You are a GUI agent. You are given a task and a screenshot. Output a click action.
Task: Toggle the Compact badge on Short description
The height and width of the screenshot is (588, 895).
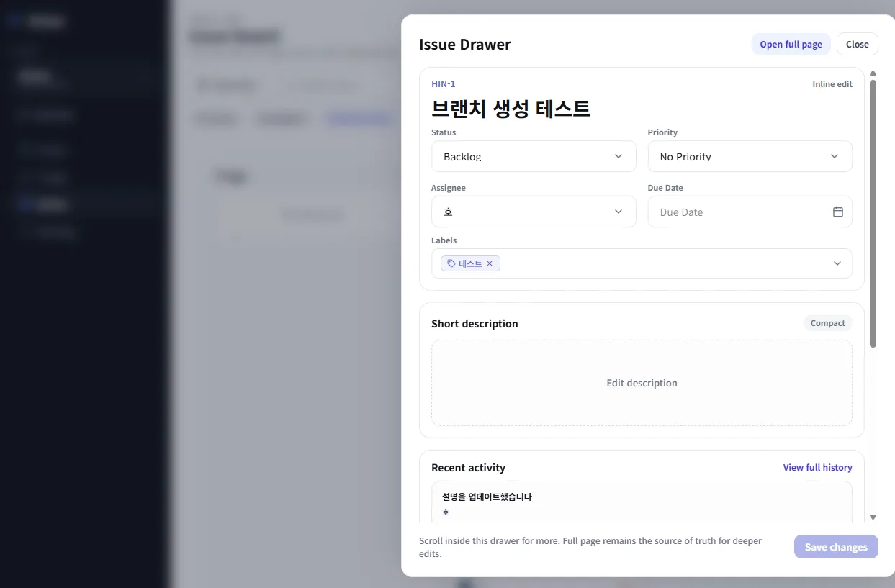pos(827,323)
